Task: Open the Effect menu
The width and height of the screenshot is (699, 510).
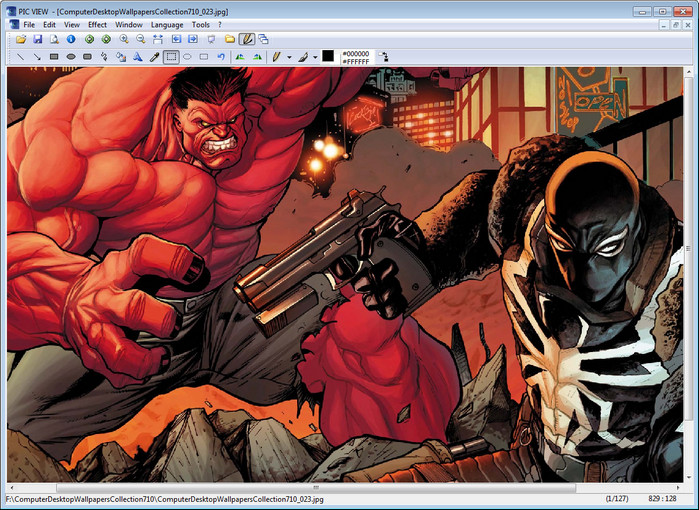Action: pos(97,25)
